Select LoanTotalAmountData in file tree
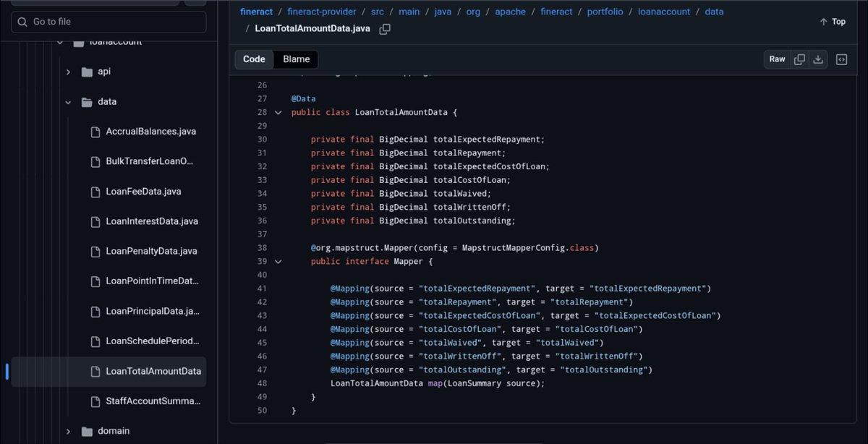 pyautogui.click(x=153, y=371)
